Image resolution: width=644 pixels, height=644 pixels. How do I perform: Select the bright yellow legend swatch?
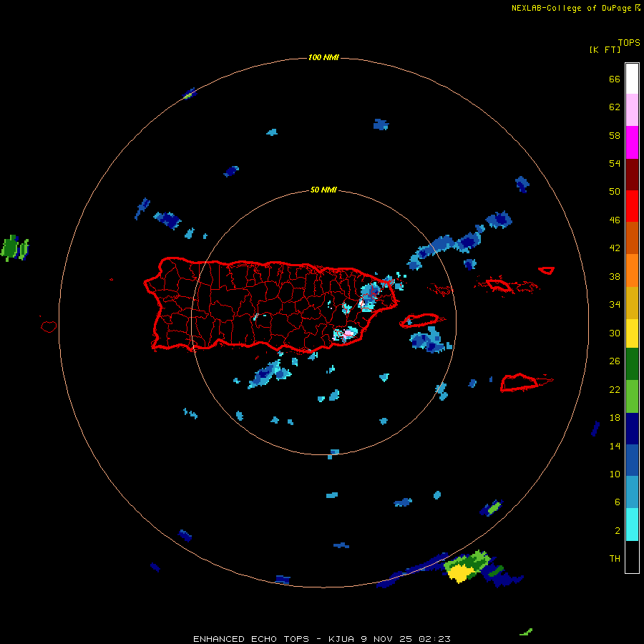[x=632, y=333]
